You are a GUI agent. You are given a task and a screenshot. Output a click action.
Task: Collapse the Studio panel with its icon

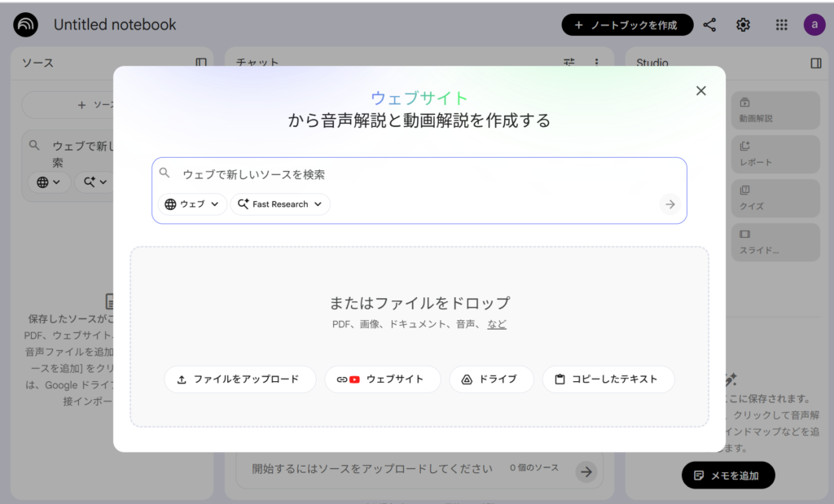click(816, 64)
